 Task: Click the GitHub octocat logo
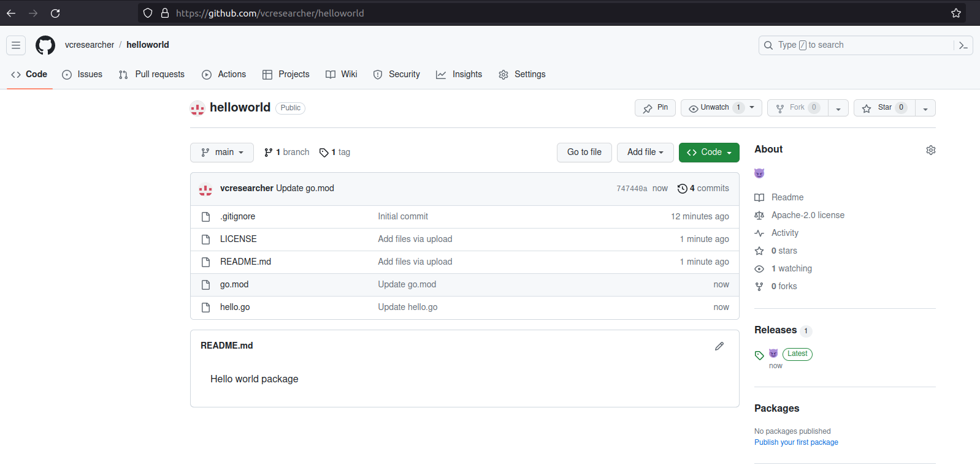[45, 45]
